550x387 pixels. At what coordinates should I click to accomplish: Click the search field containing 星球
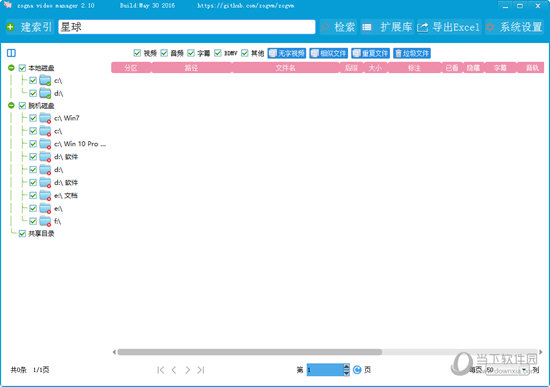click(x=187, y=27)
